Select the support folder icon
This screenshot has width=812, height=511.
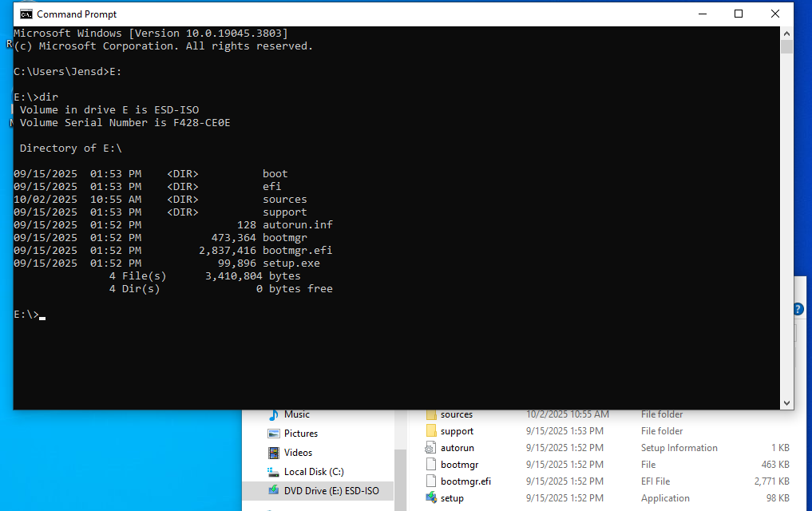pos(431,431)
